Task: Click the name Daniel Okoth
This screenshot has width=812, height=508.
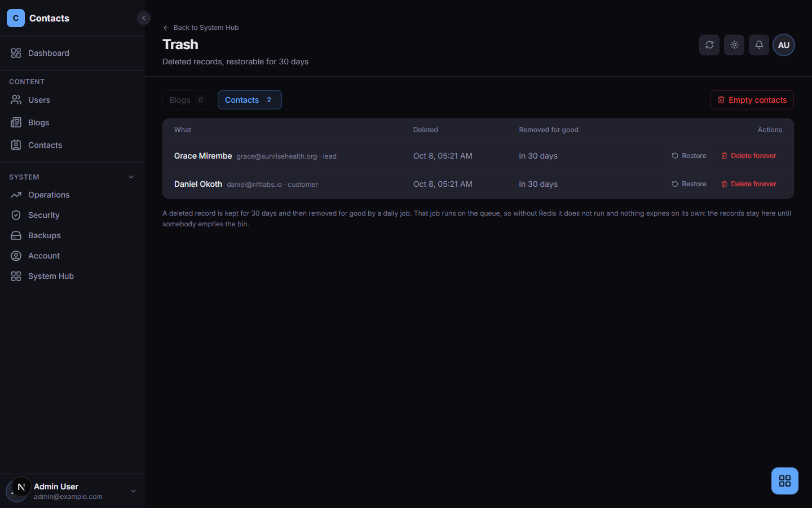Action: pyautogui.click(x=198, y=184)
